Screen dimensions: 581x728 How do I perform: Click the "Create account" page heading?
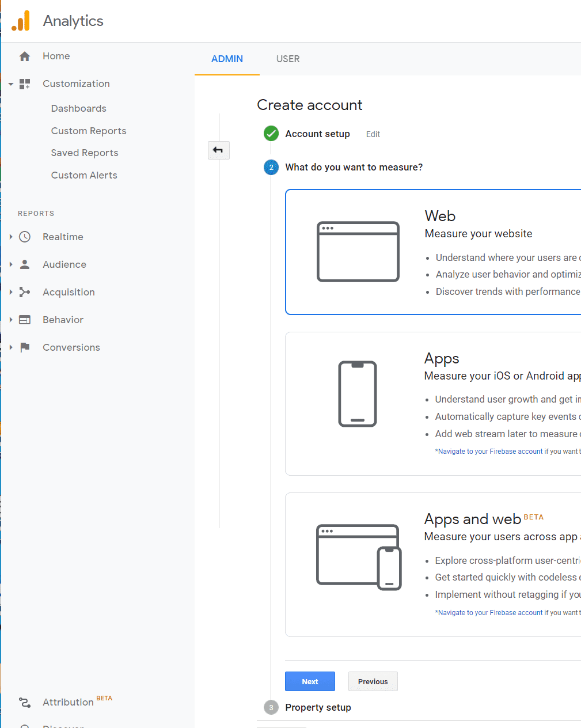310,105
